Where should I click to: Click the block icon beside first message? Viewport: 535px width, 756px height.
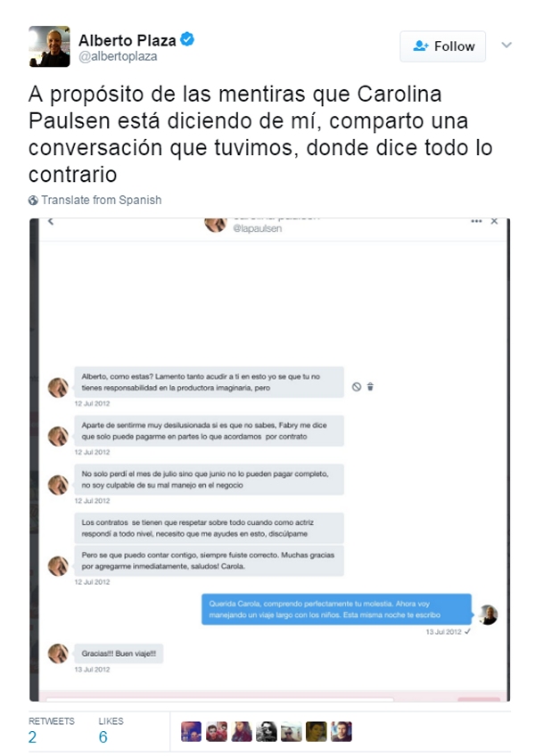357,387
